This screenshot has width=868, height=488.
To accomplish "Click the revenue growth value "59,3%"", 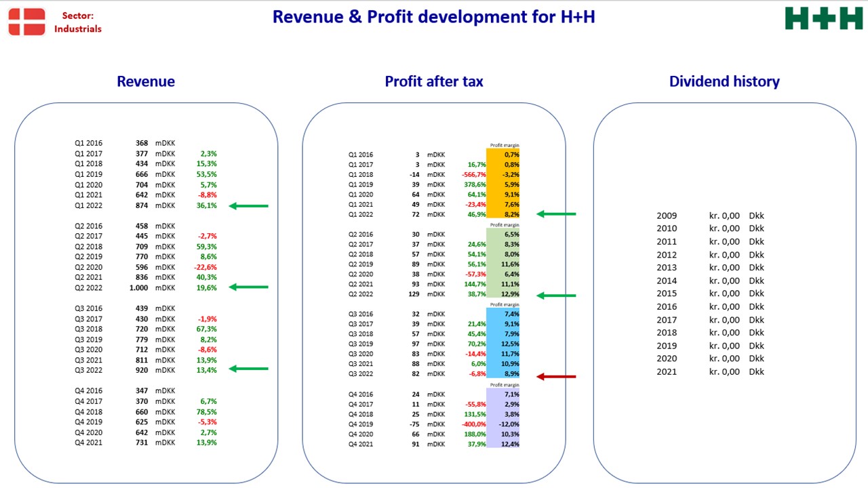I will [x=206, y=247].
